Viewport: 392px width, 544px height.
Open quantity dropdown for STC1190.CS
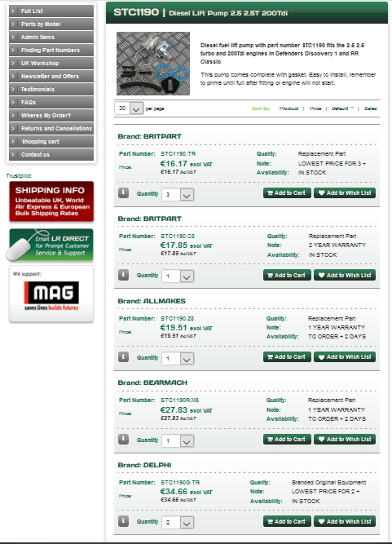178,276
